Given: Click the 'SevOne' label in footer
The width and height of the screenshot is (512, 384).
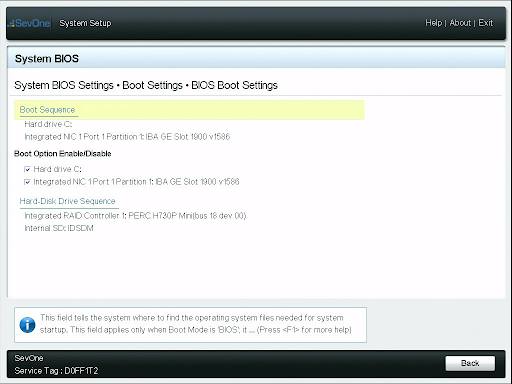Looking at the screenshot, I should (29, 358).
